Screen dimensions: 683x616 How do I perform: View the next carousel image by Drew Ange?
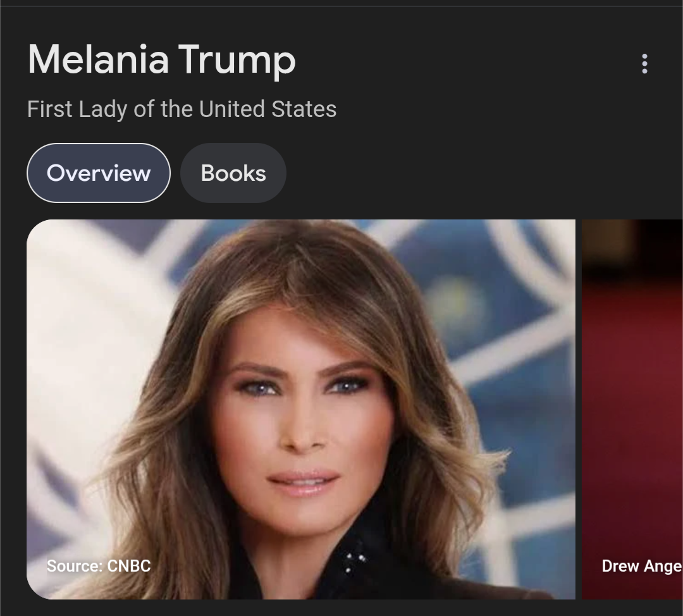632,409
